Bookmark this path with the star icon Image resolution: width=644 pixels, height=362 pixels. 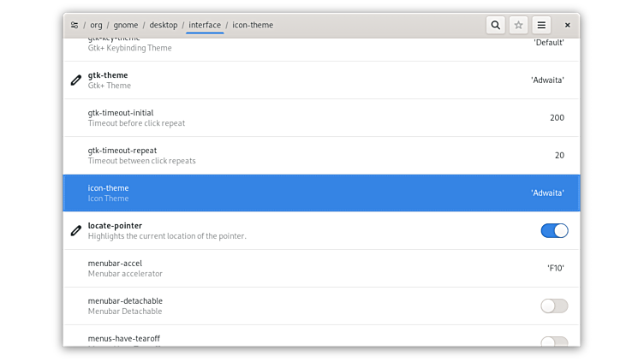(x=518, y=26)
